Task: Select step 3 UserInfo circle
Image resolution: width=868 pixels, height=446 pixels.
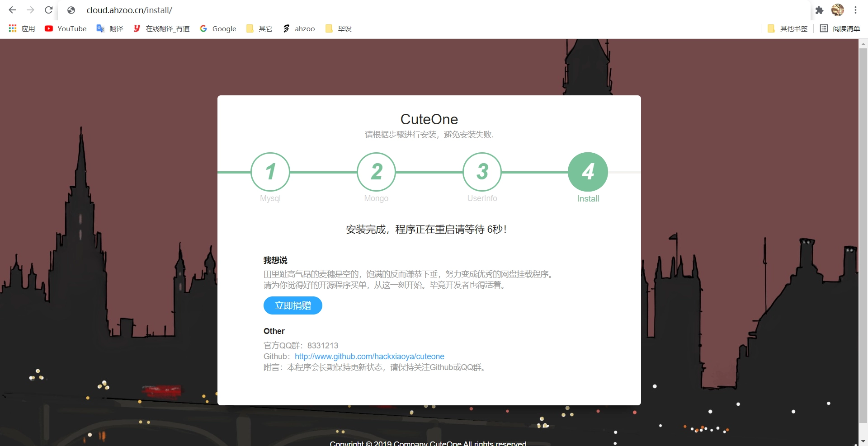Action: 482,172
